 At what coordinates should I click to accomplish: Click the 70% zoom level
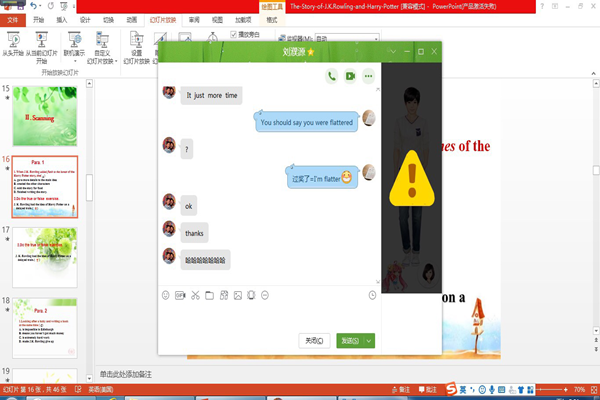click(x=579, y=390)
